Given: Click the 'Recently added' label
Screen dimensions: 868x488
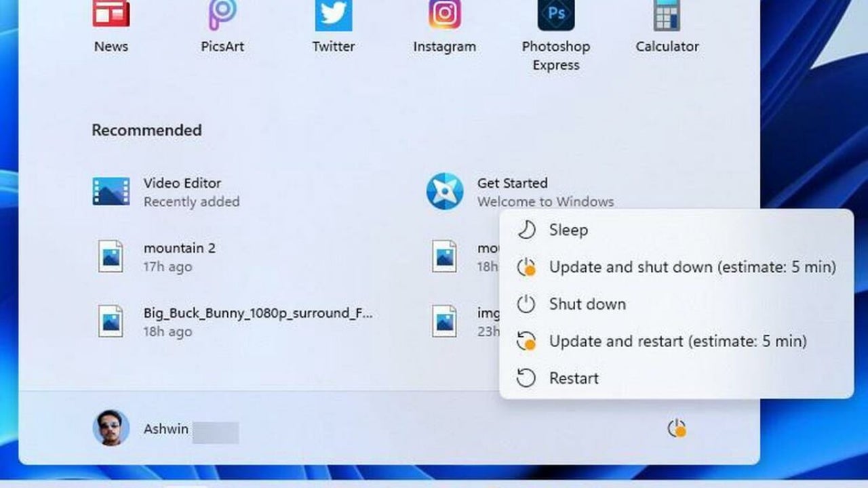Looking at the screenshot, I should [x=191, y=202].
